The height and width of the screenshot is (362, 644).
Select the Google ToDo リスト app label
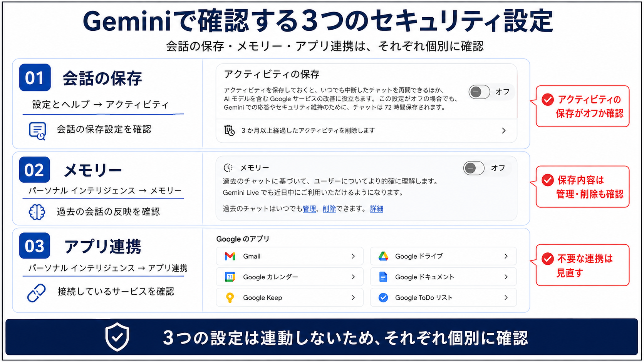(x=424, y=298)
